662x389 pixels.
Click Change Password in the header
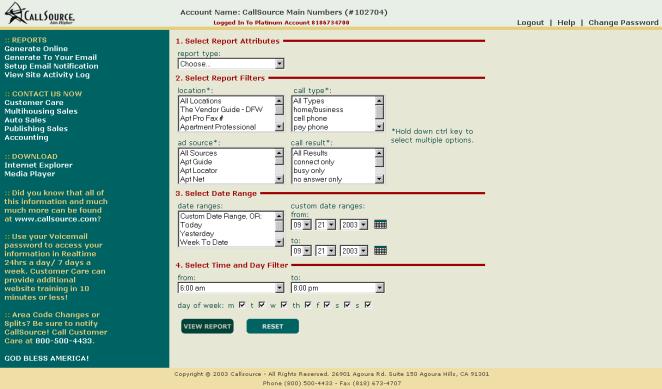pos(623,22)
